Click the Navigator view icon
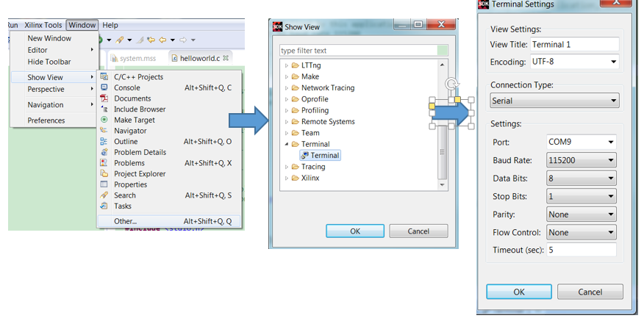This screenshot has height=321, width=644. (x=104, y=131)
